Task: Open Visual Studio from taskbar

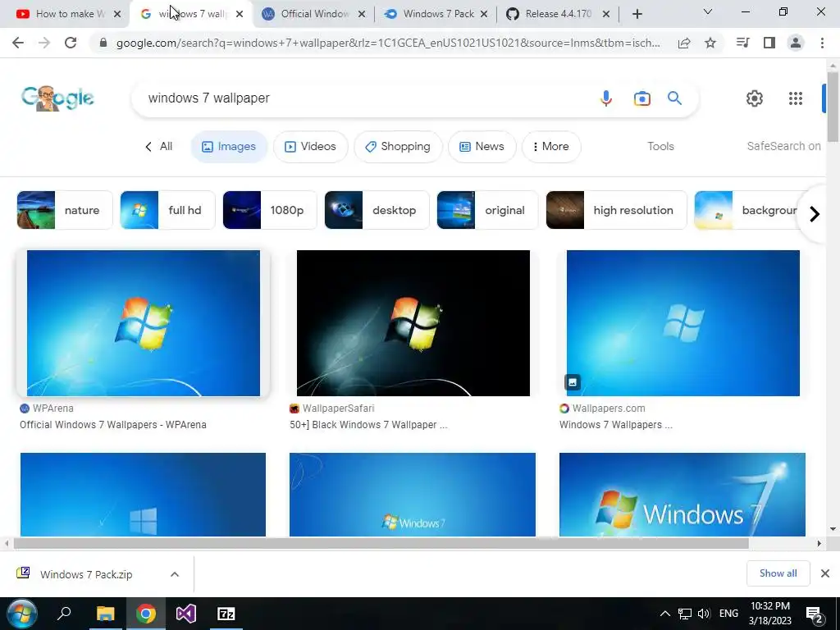Action: tap(186, 614)
